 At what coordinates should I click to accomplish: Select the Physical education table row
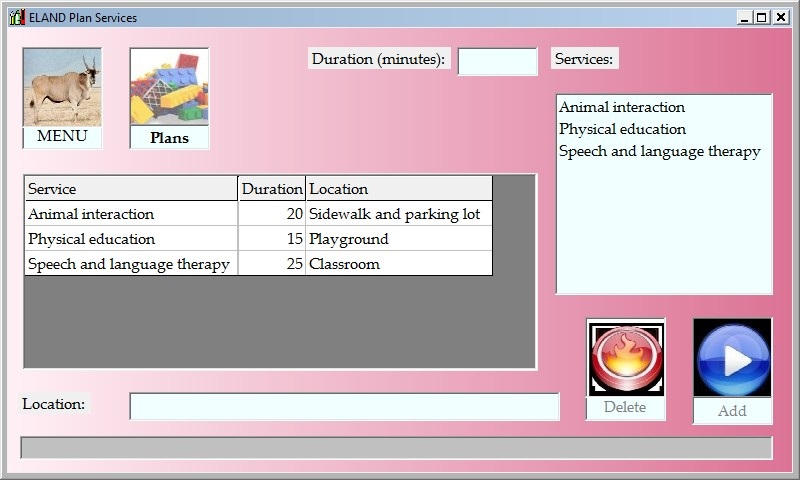(131, 239)
